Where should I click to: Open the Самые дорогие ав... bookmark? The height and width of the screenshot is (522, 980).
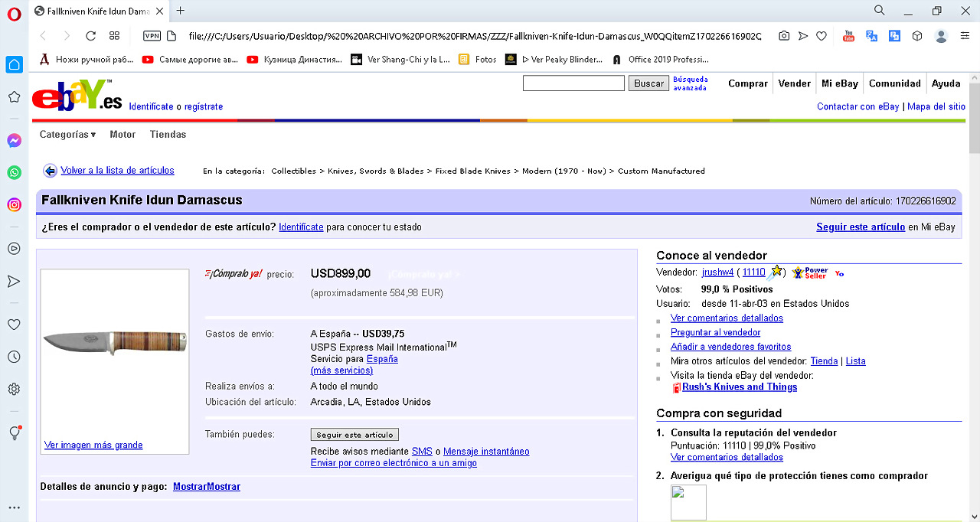click(190, 59)
